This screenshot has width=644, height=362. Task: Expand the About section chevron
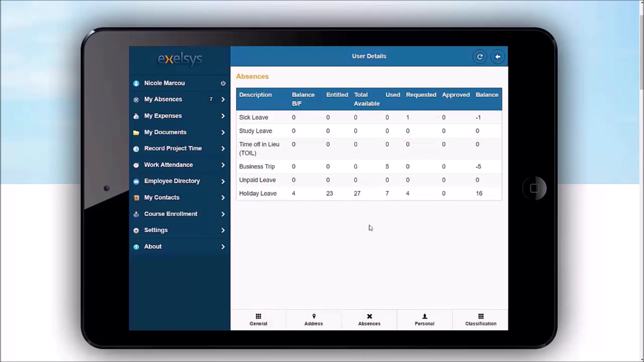223,247
